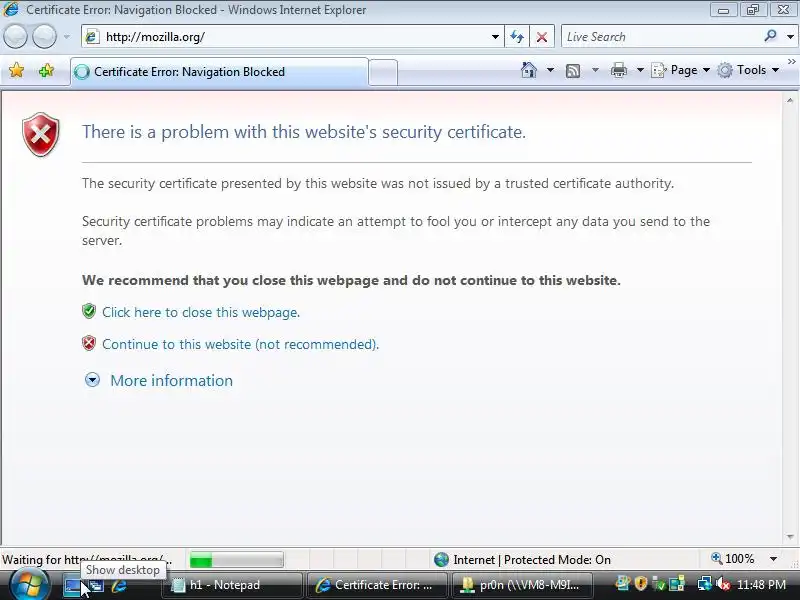Click the red muted volume tray icon

coord(722,584)
